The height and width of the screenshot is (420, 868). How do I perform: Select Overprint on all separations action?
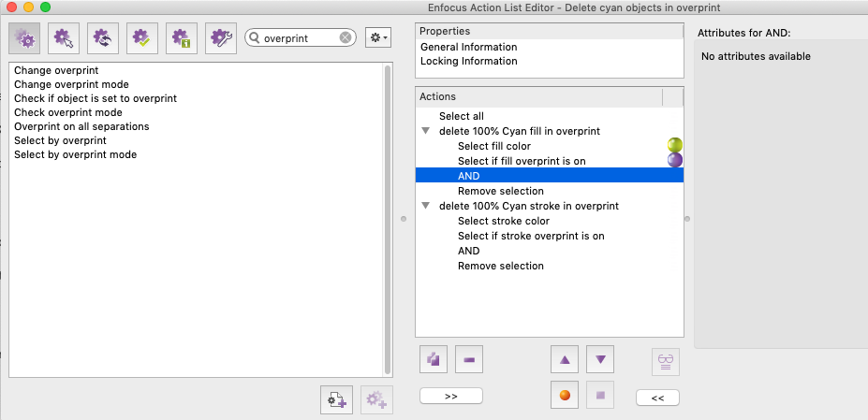point(81,126)
